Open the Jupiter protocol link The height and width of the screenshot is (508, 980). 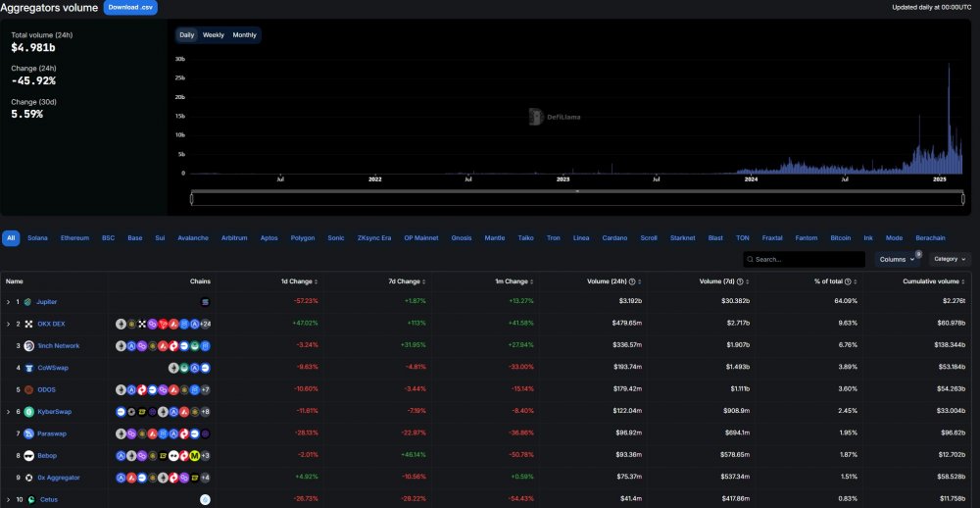click(47, 302)
